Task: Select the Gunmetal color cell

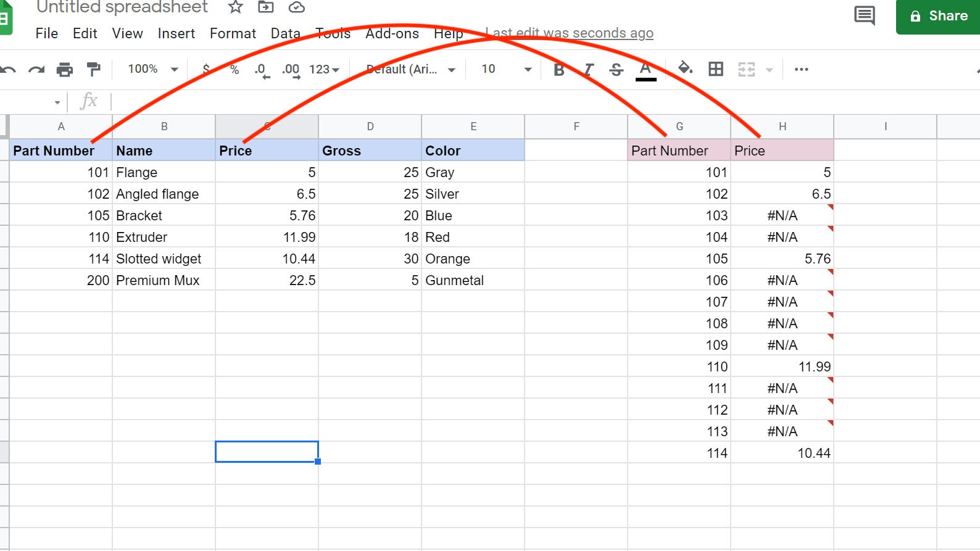Action: [473, 280]
